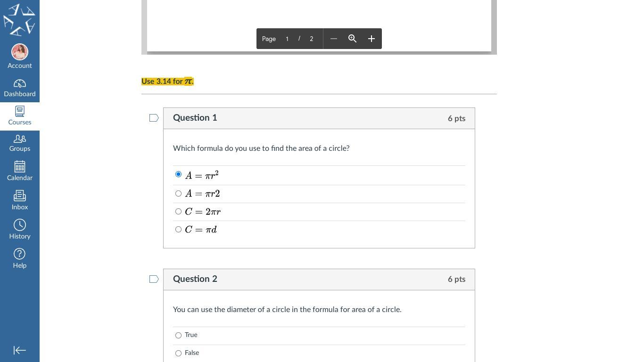
Task: Open Courses in the navigation sidebar
Action: [20, 116]
